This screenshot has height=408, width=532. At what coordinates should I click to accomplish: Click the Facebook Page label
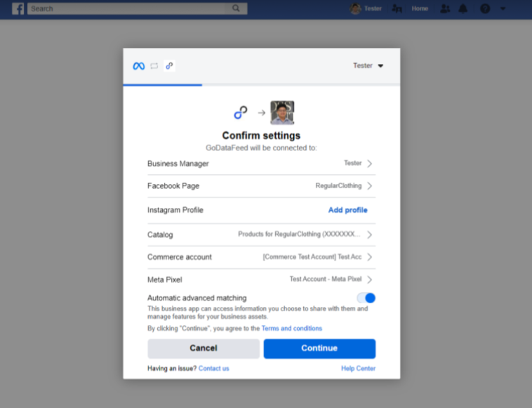(173, 186)
